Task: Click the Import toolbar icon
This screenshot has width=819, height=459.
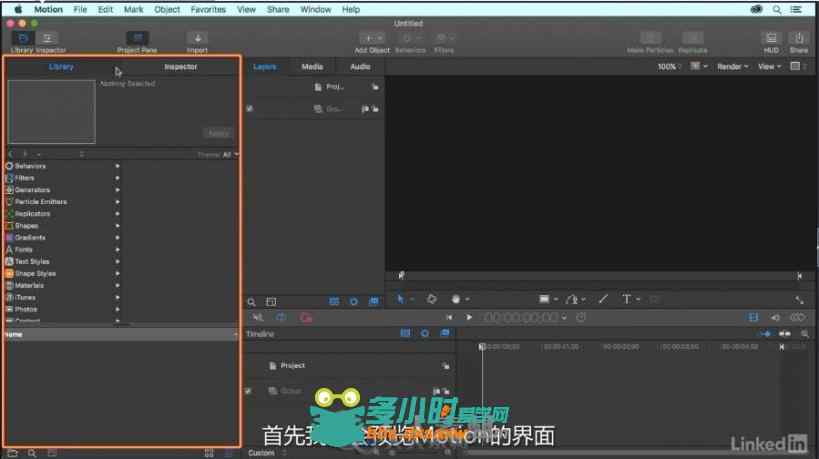Action: 197,38
